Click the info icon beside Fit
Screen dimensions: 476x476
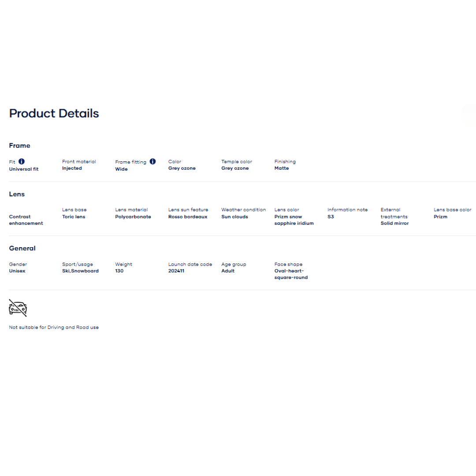pos(22,161)
